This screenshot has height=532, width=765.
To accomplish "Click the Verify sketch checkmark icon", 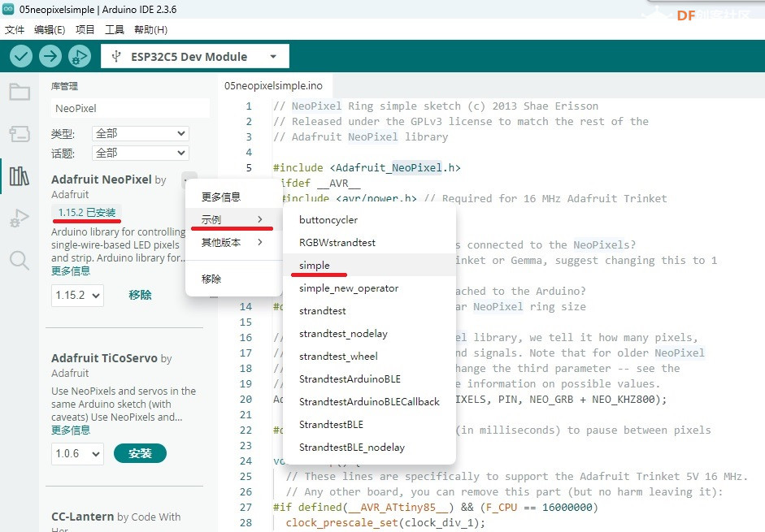I will pos(20,55).
